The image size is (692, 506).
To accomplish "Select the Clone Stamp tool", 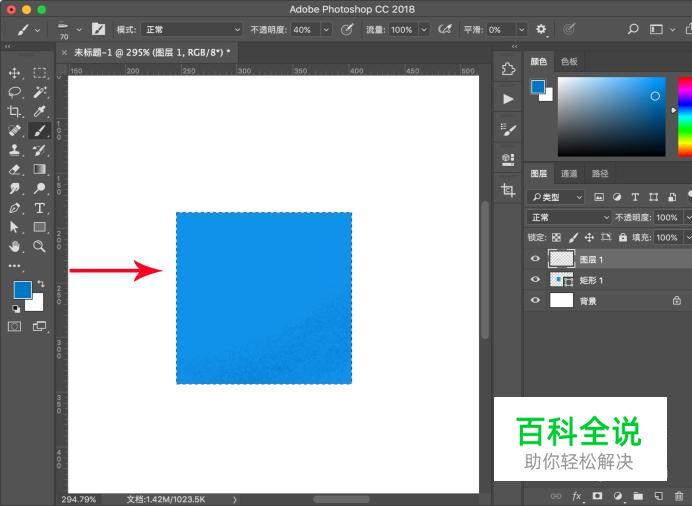I will point(15,150).
